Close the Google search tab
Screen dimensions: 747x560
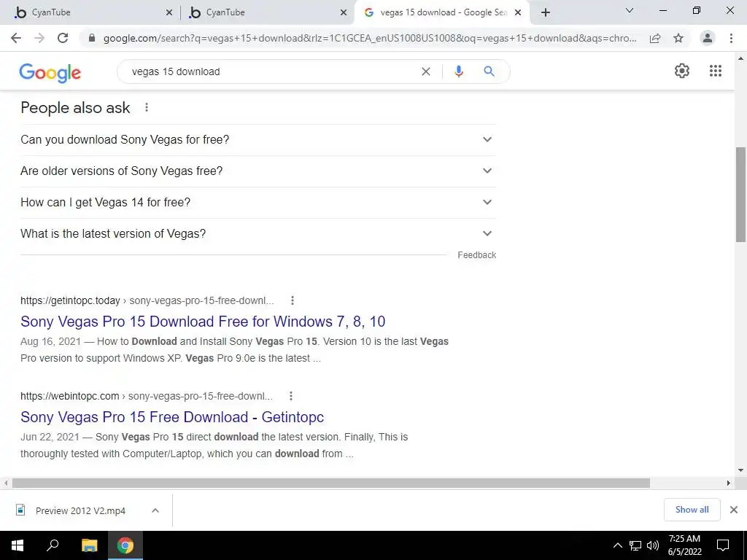click(x=518, y=13)
